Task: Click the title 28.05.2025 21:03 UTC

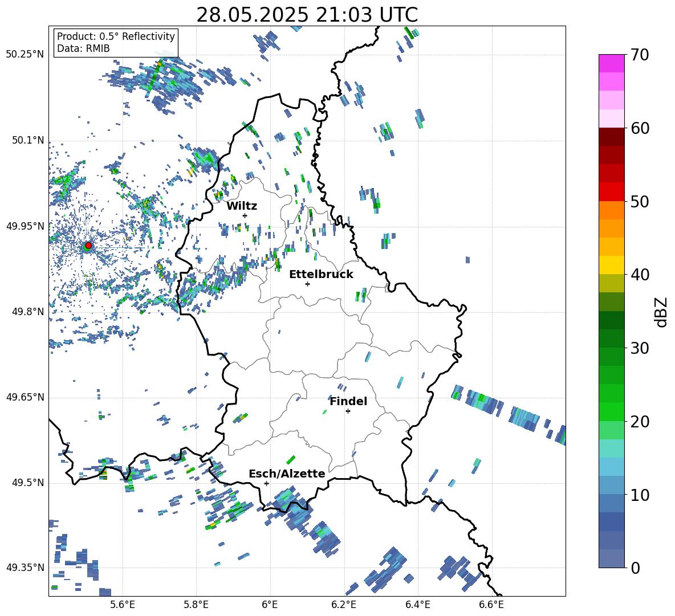Action: pyautogui.click(x=307, y=15)
